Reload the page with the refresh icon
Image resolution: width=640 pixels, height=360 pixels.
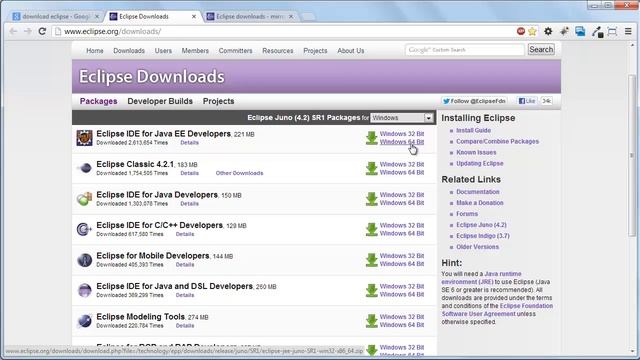[x=42, y=31]
